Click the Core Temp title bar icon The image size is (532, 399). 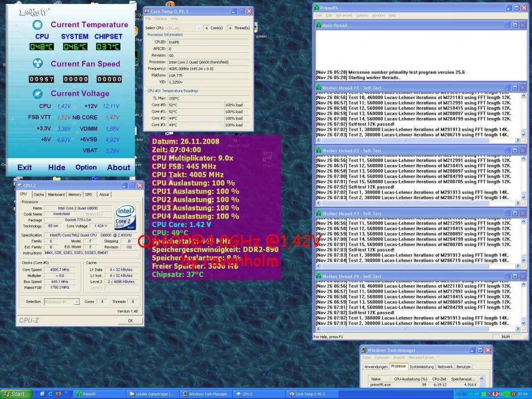coord(147,11)
